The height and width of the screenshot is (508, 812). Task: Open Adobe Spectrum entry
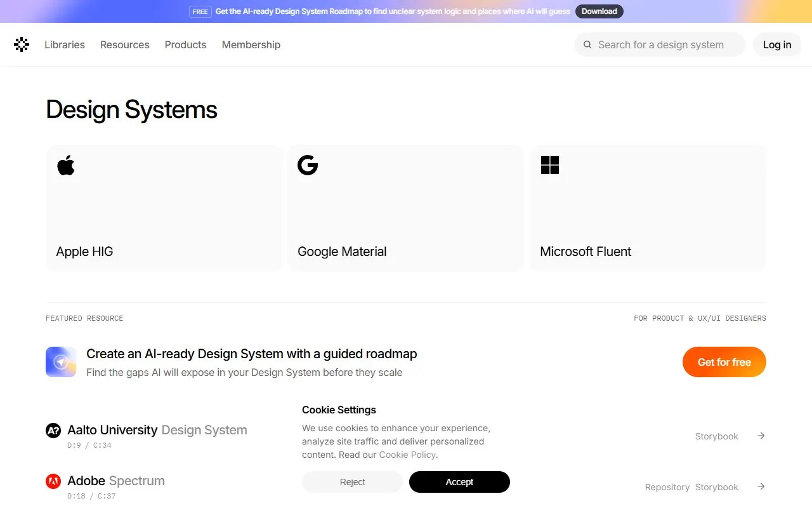pyautogui.click(x=116, y=481)
